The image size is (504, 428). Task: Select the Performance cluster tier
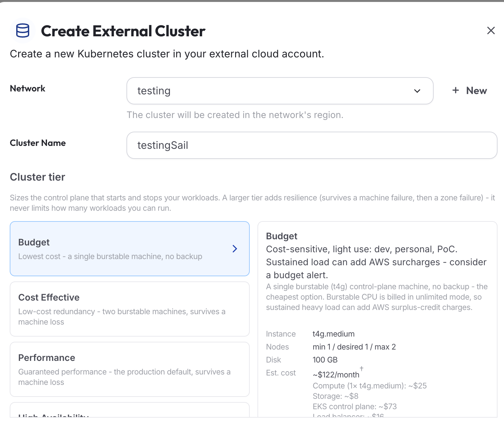pos(130,369)
